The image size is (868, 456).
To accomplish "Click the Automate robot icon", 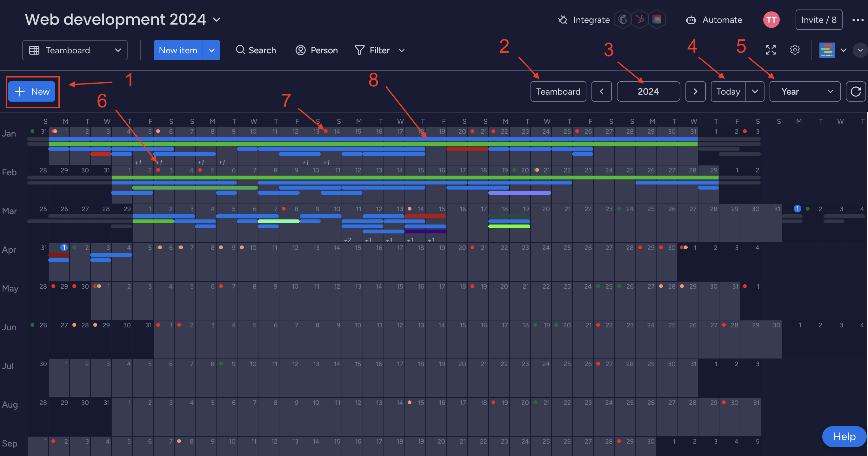I will [x=691, y=20].
